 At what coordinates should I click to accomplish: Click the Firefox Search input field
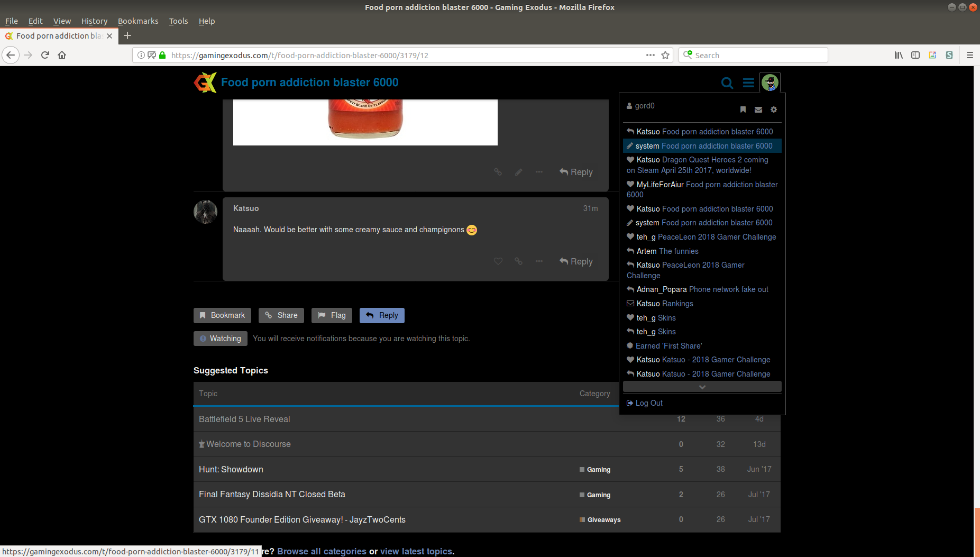[753, 55]
